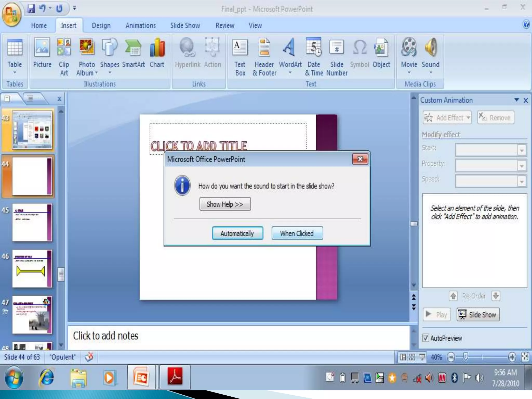Choose Automatically for the sound start
The height and width of the screenshot is (399, 532).
point(237,233)
